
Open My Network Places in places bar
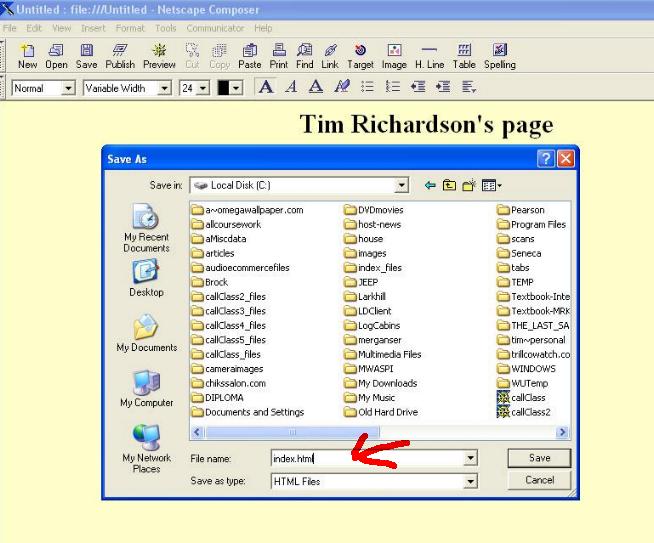(146, 449)
